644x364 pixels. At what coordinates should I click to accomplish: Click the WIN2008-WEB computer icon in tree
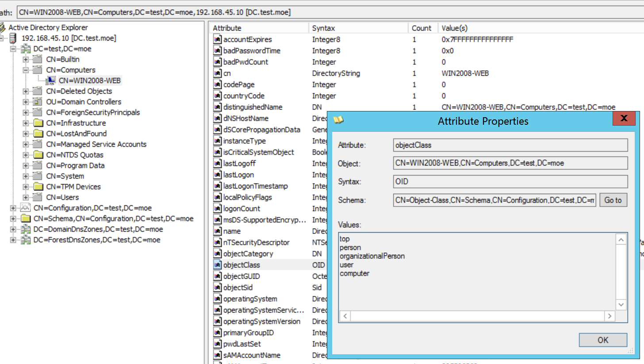[x=52, y=80]
